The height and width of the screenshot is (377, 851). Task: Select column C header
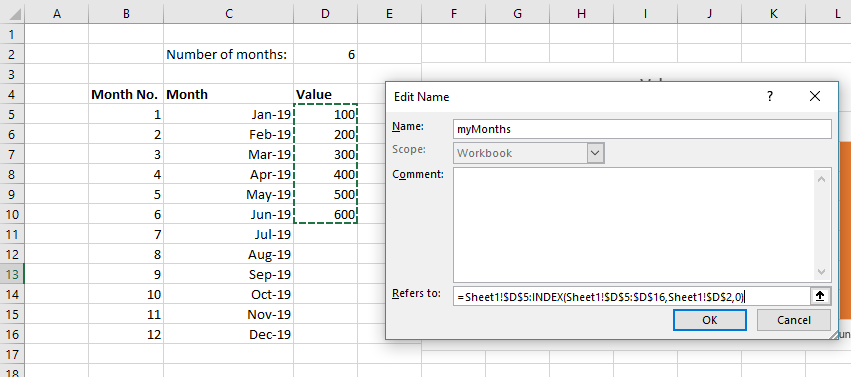[x=228, y=15]
